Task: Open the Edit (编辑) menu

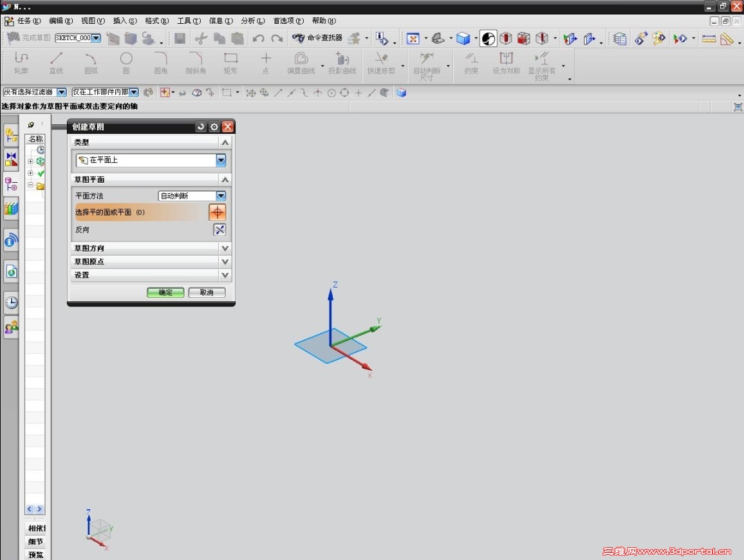Action: (x=60, y=21)
